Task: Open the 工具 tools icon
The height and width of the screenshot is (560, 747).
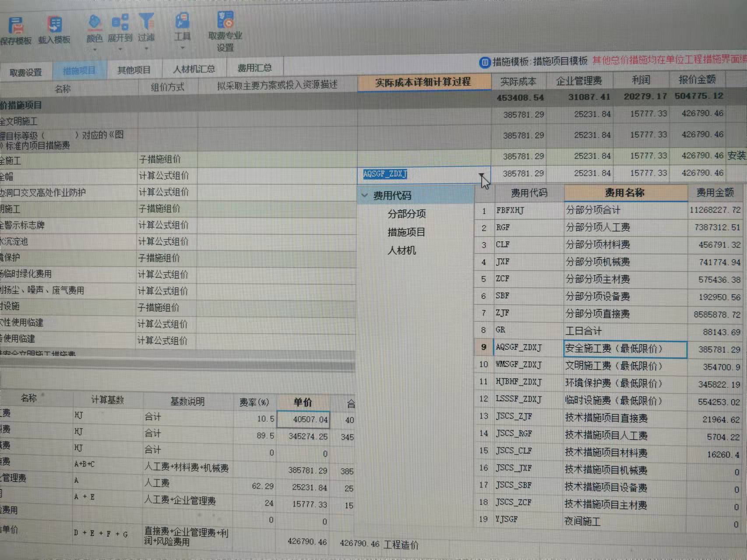Action: 182,22
